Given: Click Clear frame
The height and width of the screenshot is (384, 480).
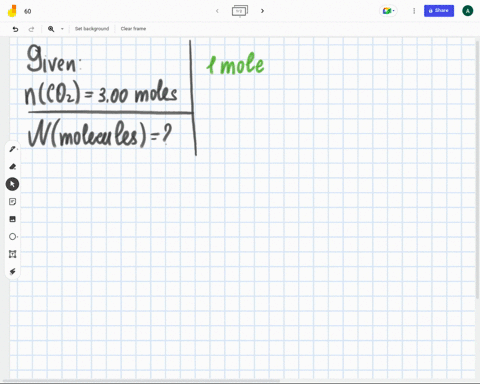Looking at the screenshot, I should 133,29.
